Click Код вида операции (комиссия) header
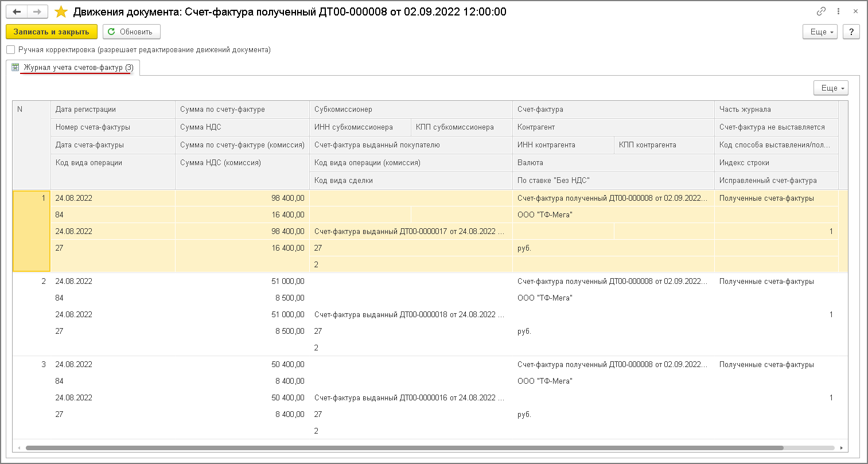The height and width of the screenshot is (464, 868). tap(411, 163)
